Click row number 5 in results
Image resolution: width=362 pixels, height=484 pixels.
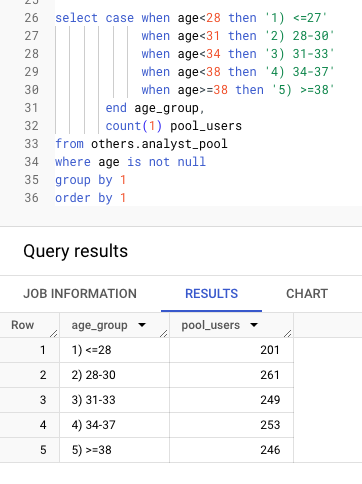pyautogui.click(x=43, y=450)
